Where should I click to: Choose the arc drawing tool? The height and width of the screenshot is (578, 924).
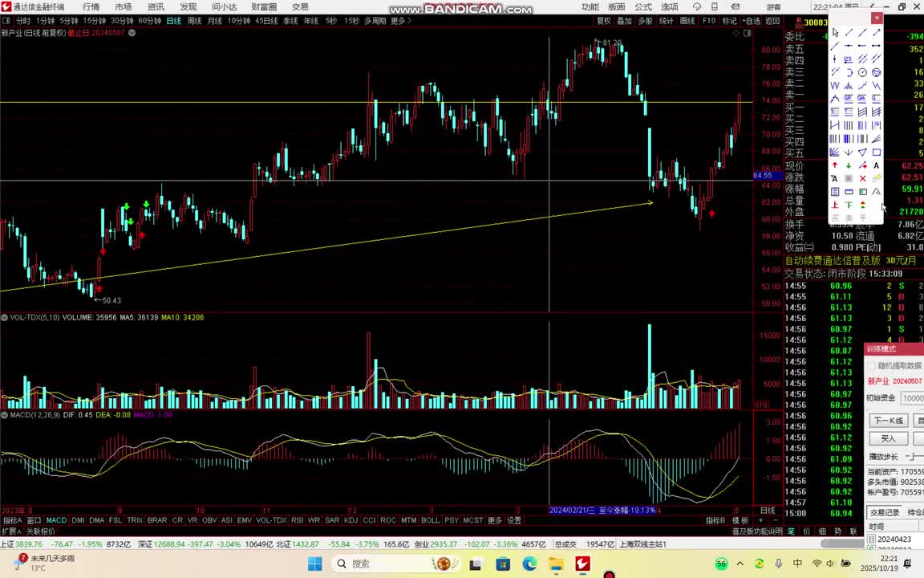[x=849, y=72]
